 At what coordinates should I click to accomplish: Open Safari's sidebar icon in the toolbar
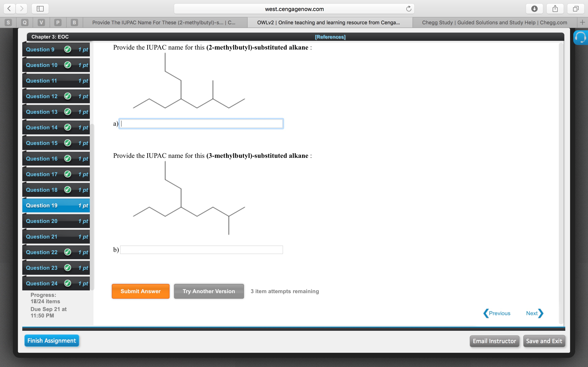point(40,9)
